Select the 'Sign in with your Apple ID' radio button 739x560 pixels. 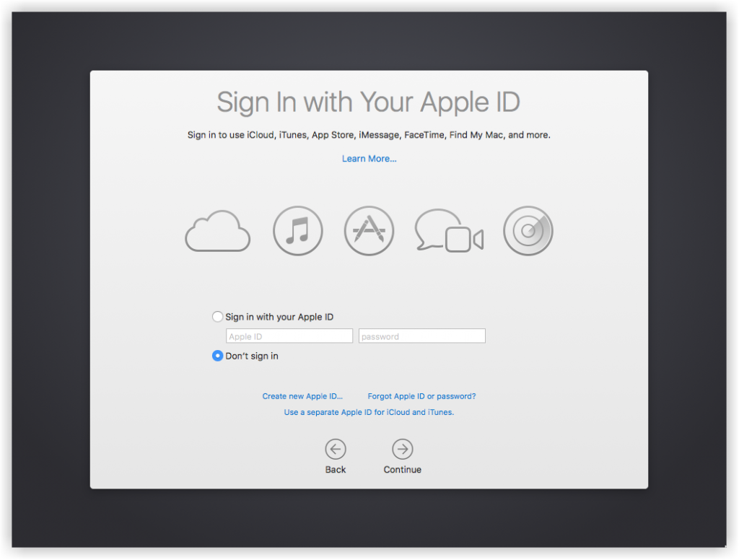coord(217,316)
